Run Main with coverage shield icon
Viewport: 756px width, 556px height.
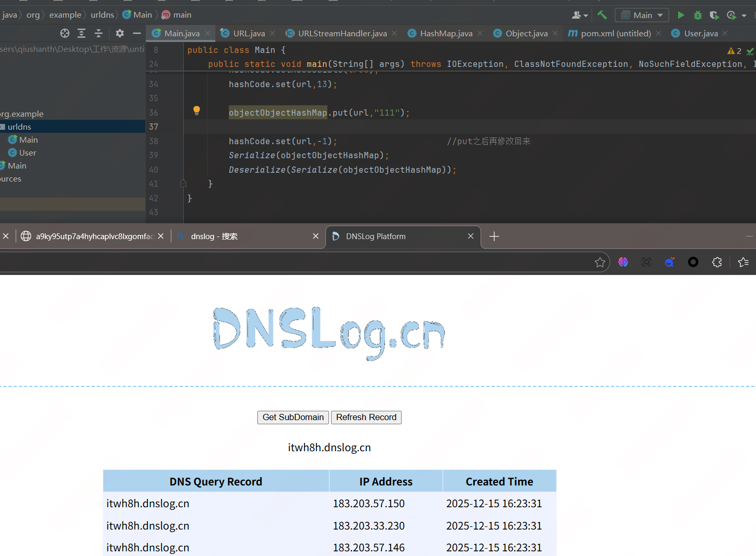pyautogui.click(x=714, y=15)
